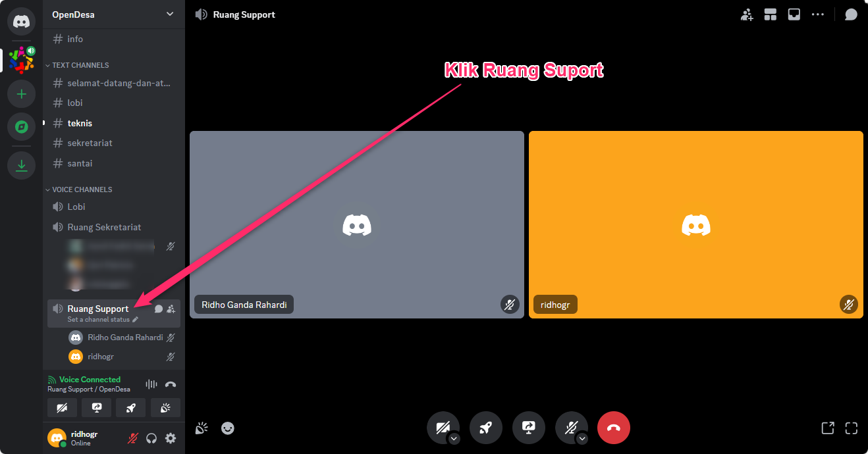Unmute red microphone in user panel
Viewport: 868px width, 454px height.
coord(133,438)
